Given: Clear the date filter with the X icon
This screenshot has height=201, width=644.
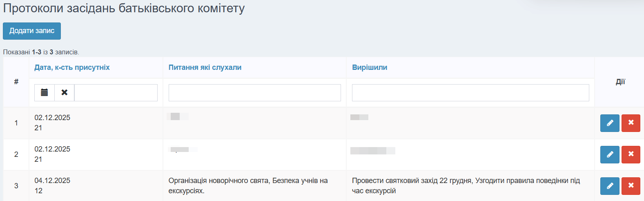Looking at the screenshot, I should [x=65, y=93].
